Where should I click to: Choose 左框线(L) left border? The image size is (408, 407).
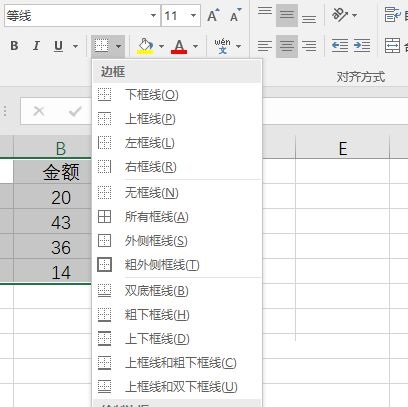(177, 143)
